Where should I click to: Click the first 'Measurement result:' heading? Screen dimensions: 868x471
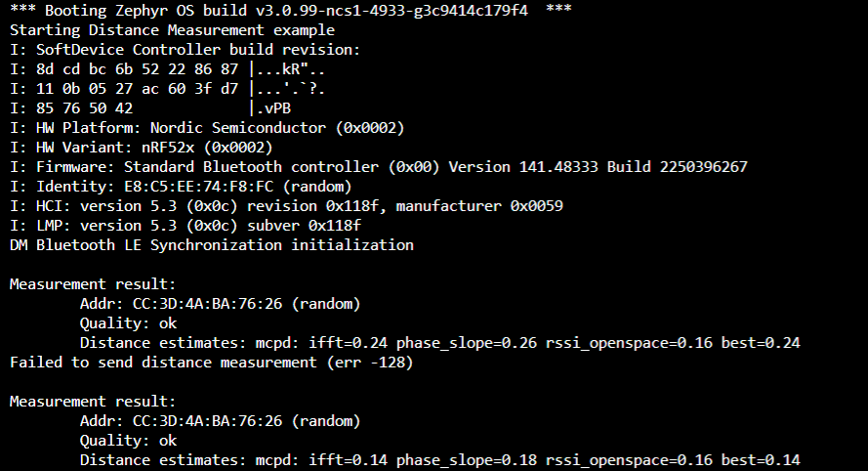coord(93,284)
